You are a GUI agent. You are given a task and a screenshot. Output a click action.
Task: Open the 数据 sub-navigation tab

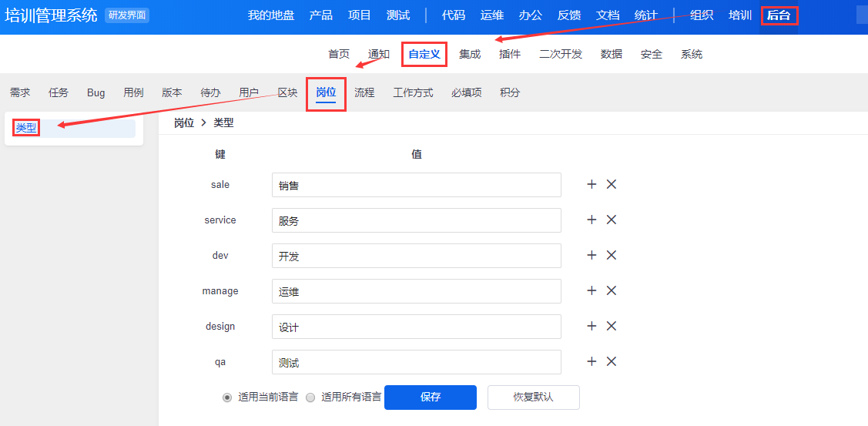tap(612, 54)
